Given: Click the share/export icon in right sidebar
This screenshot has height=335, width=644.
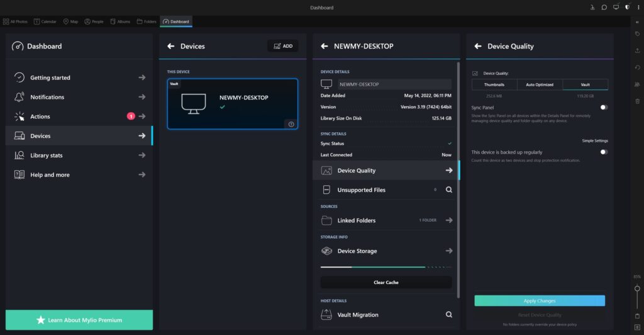Looking at the screenshot, I should 637,50.
